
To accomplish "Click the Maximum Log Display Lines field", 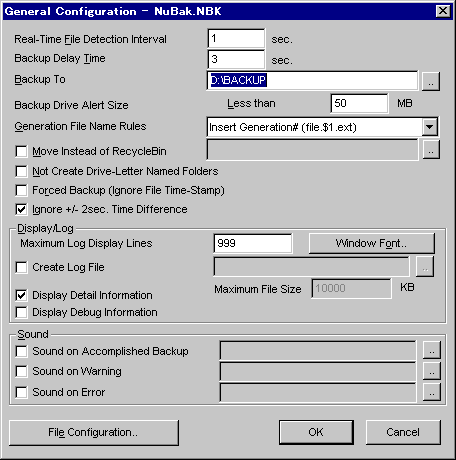I will tap(253, 243).
